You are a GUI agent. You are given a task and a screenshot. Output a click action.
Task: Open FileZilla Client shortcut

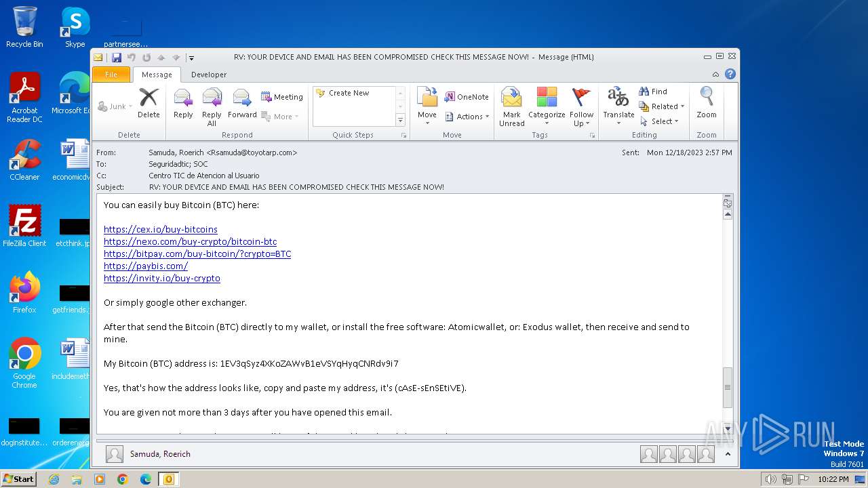(x=24, y=226)
